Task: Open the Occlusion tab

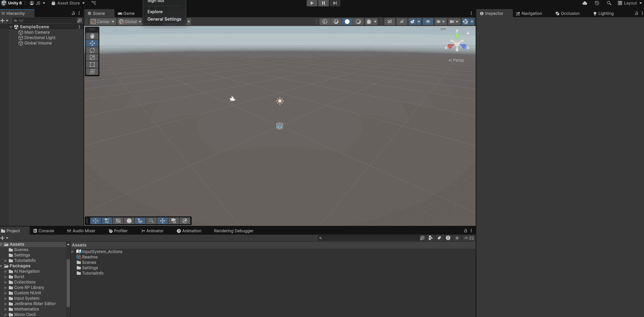Action: (568, 14)
